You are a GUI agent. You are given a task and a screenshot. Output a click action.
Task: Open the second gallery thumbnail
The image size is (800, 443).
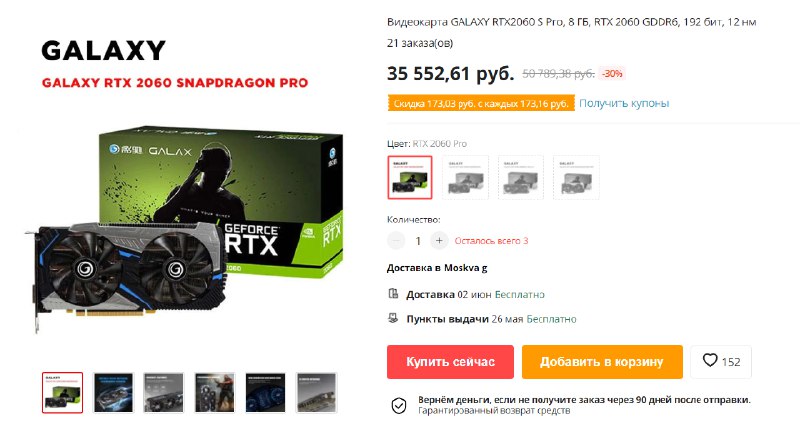coord(113,392)
